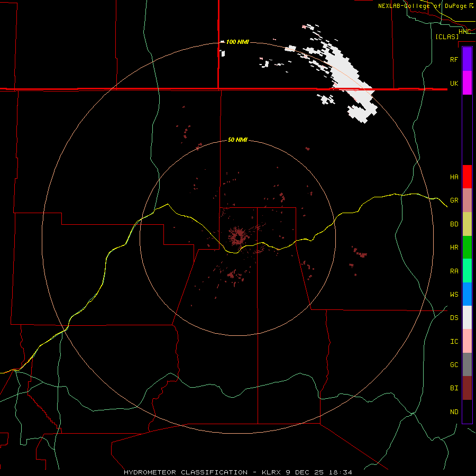Screen dimensions: 476x476
Task: Click the yellow BD legend swatch
Action: click(467, 224)
